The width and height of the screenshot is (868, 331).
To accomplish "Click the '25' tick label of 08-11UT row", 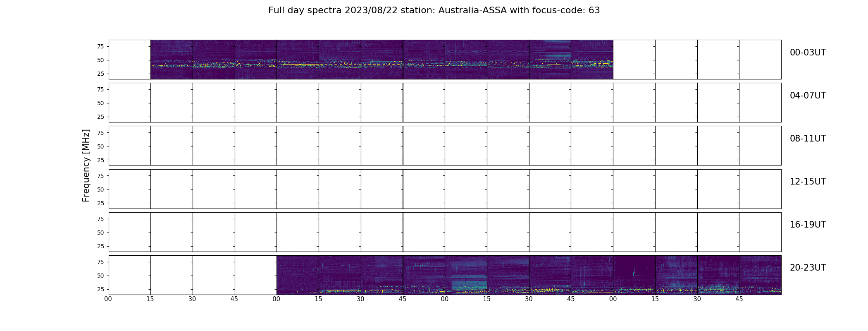I will [100, 160].
